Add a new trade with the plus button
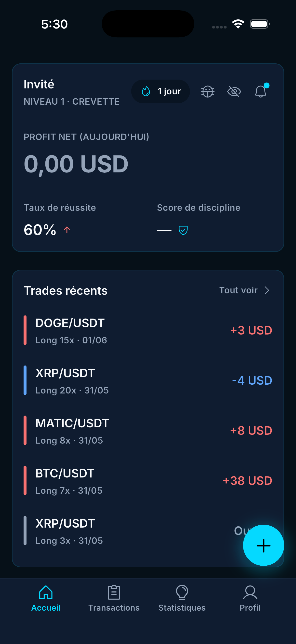The image size is (296, 644). (263, 545)
